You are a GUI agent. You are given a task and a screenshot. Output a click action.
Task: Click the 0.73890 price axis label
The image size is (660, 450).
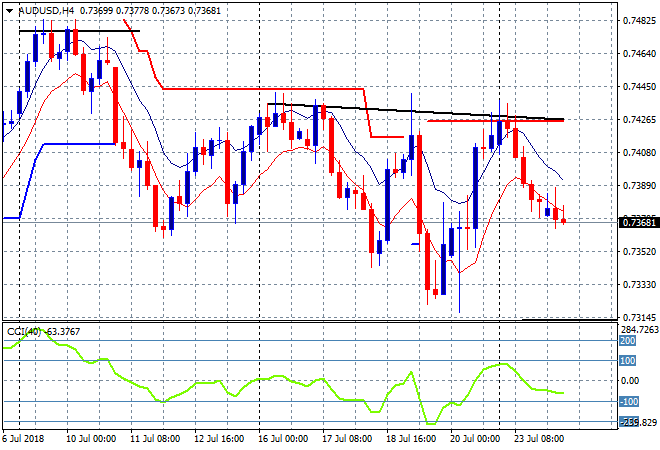click(x=639, y=186)
